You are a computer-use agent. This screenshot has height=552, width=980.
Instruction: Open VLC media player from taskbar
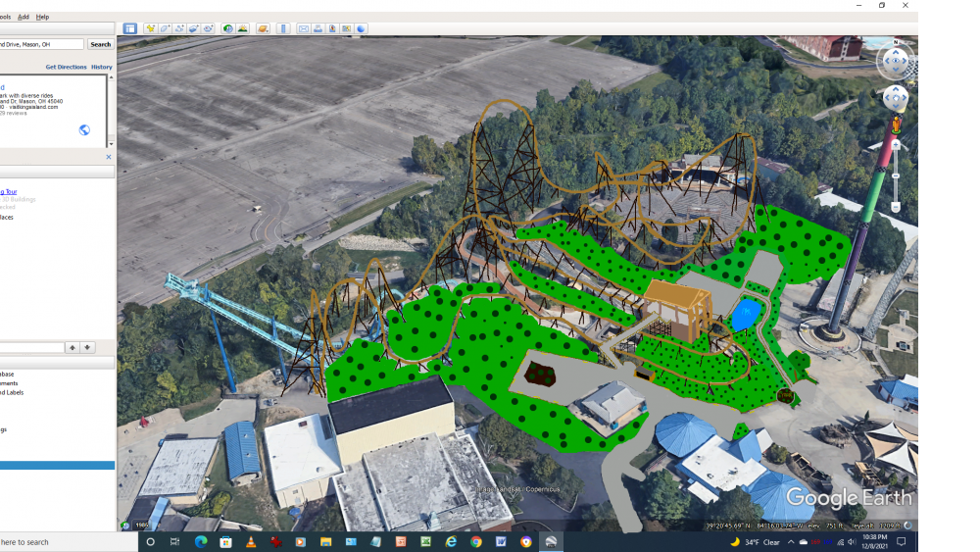(251, 541)
